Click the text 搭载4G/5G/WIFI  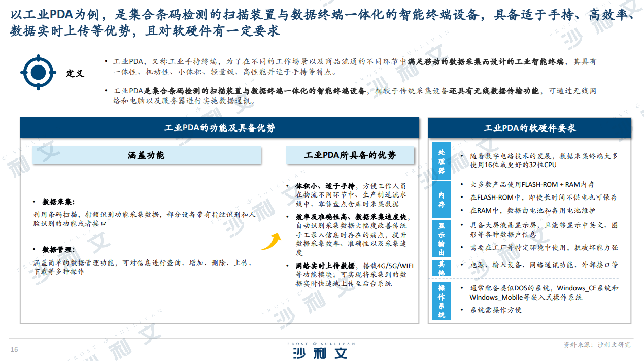[x=388, y=266]
